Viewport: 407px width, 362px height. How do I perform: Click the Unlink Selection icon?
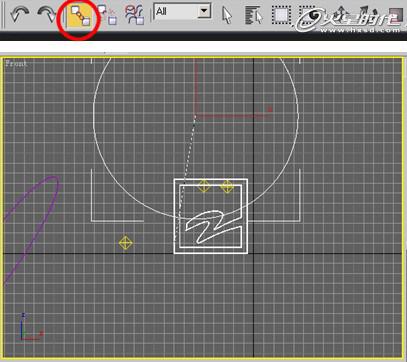pos(108,15)
